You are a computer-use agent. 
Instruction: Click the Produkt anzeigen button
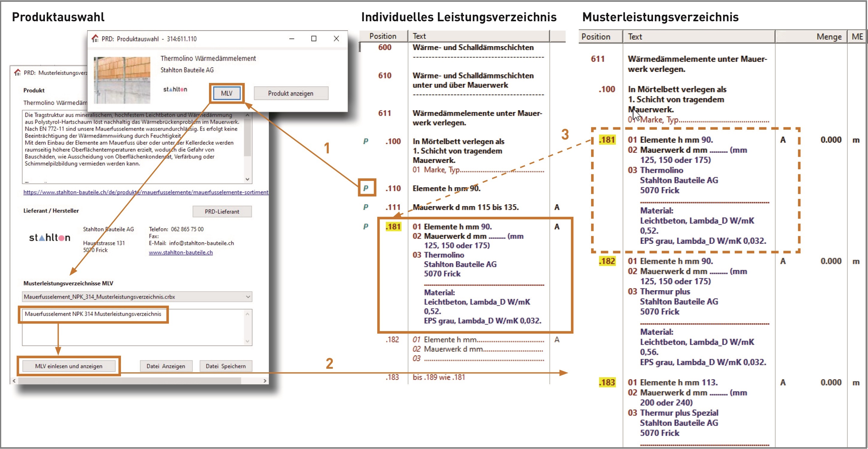290,93
